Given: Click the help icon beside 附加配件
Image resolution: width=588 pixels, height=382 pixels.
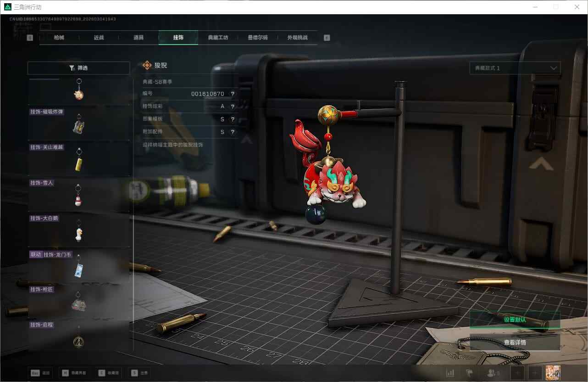Looking at the screenshot, I should pos(233,132).
